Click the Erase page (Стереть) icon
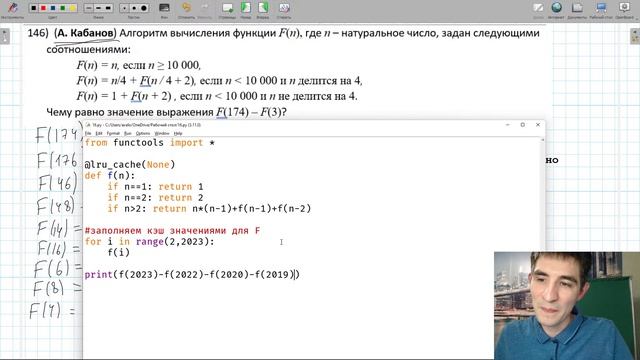Viewport: 640px width, 360px height. [x=284, y=9]
